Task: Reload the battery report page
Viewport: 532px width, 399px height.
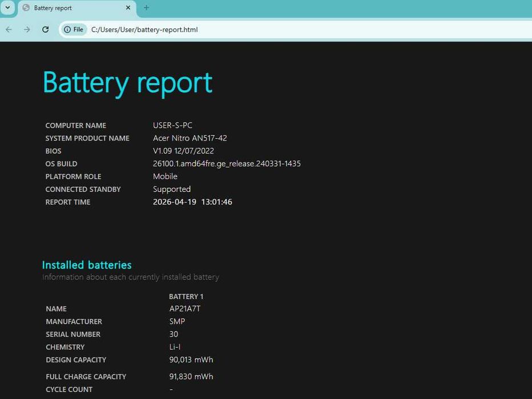Action: pos(46,30)
